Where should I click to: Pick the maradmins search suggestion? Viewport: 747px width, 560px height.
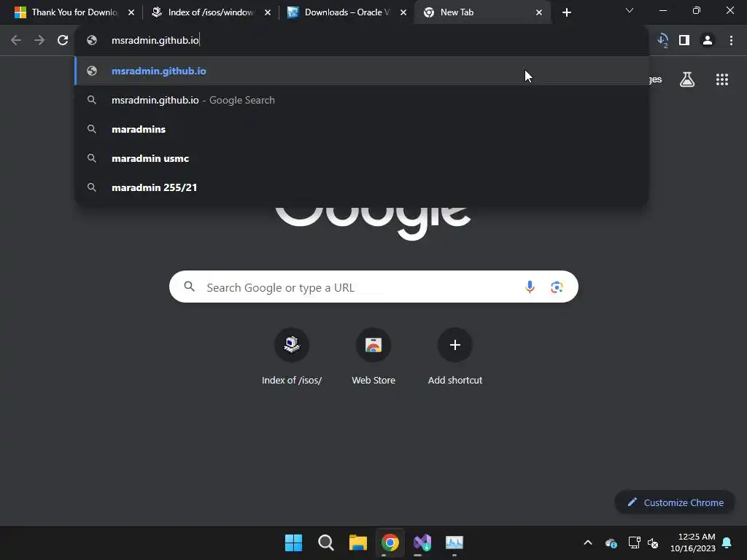pyautogui.click(x=362, y=129)
